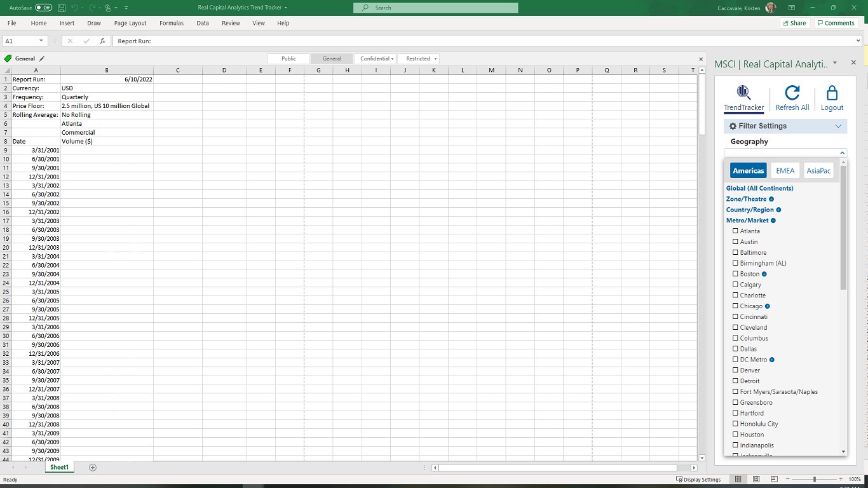Open the MSCI task pane options arrow

(835, 63)
